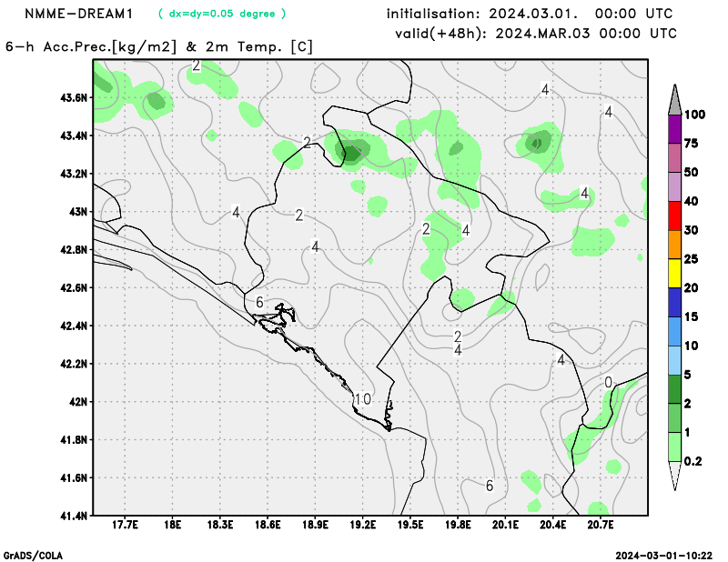The height and width of the screenshot is (562, 728).
Task: Click the 43N latitude label
Action: click(78, 212)
